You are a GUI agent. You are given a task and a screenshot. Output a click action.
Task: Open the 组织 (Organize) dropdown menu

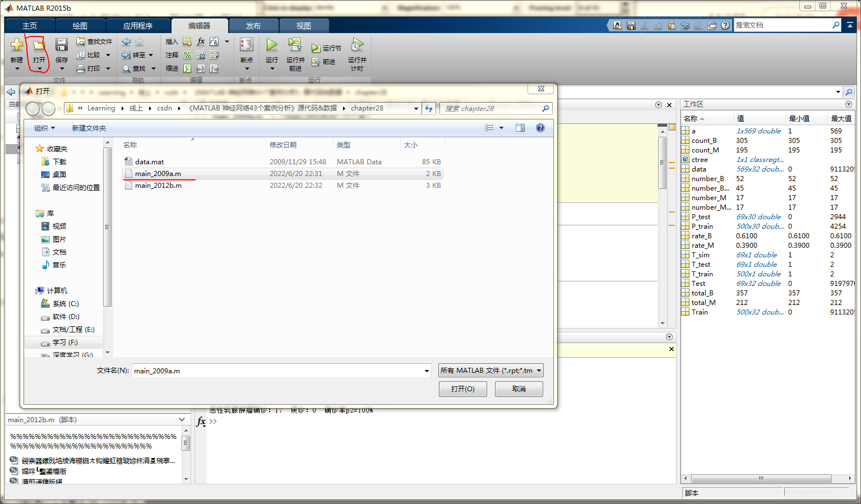[x=45, y=128]
